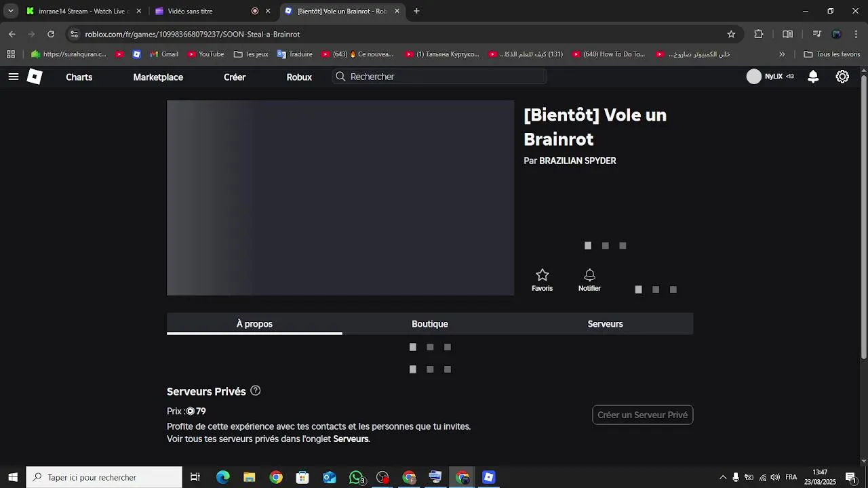Open the surahquran bookmark
The height and width of the screenshot is (488, 868).
[x=68, y=54]
